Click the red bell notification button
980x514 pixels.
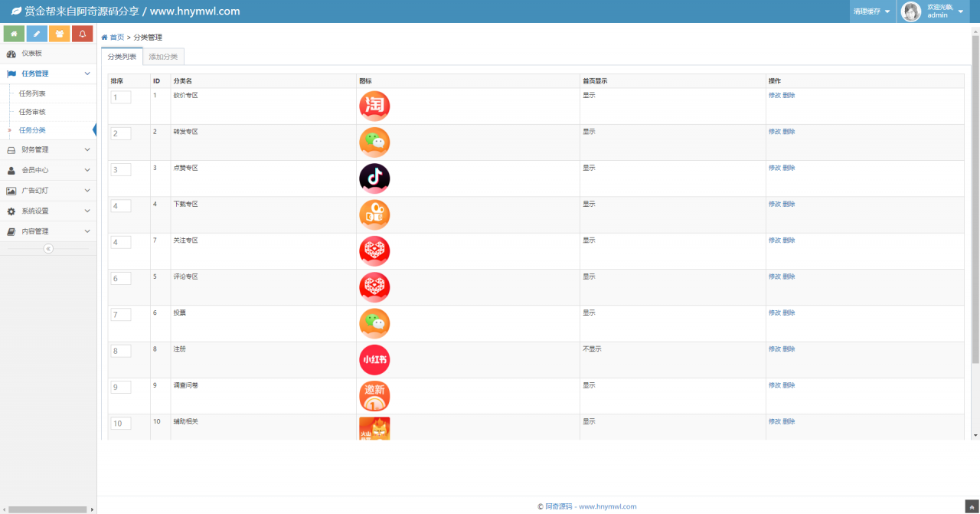point(83,34)
